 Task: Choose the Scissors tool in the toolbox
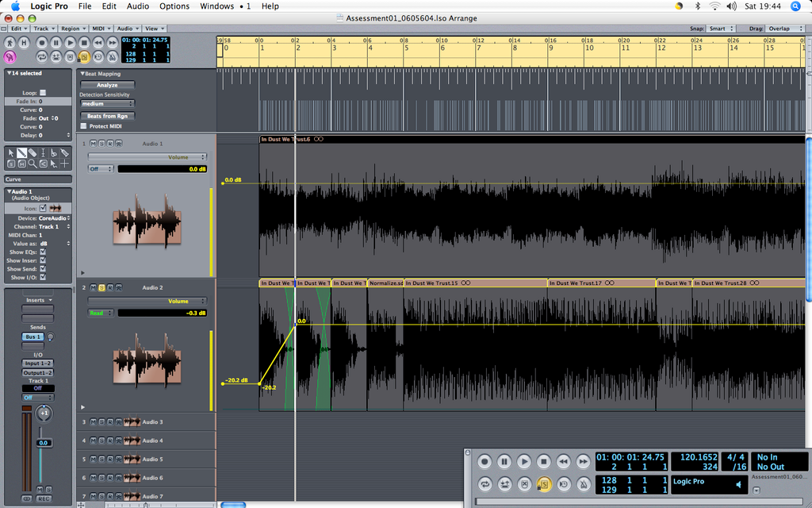(x=54, y=153)
